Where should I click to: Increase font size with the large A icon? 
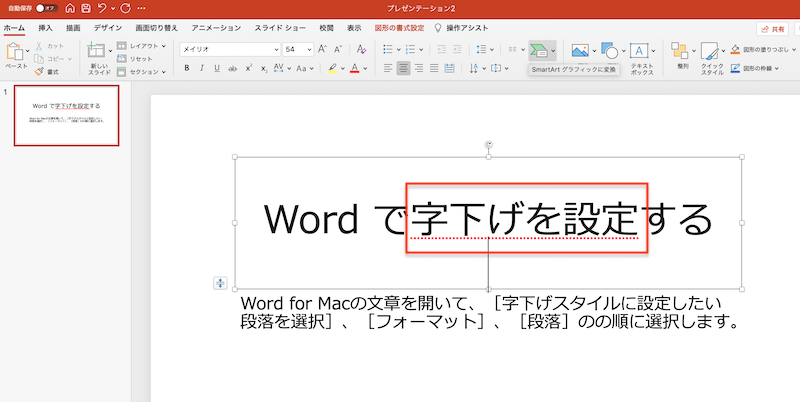[322, 49]
